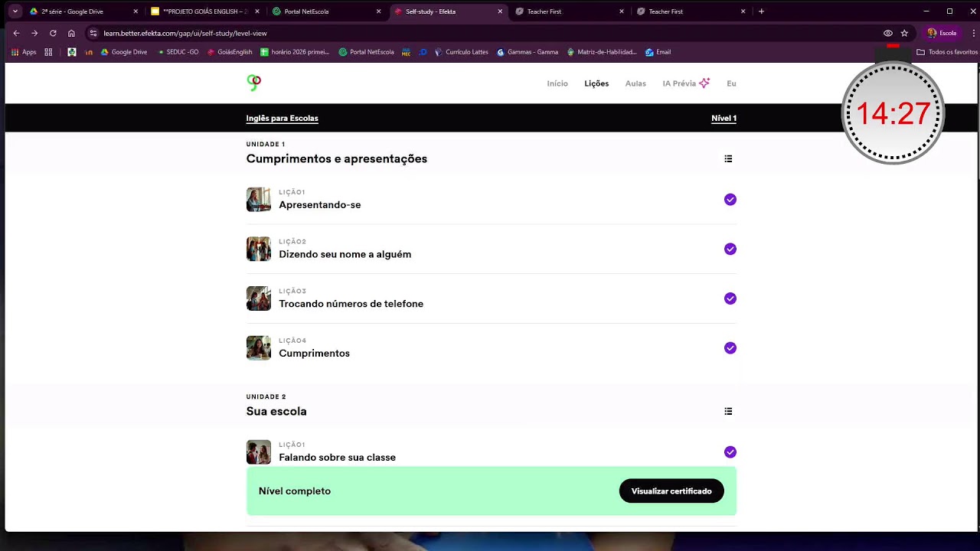Click checkmark for Trocando números de telefone
This screenshot has height=551, width=980.
point(730,298)
